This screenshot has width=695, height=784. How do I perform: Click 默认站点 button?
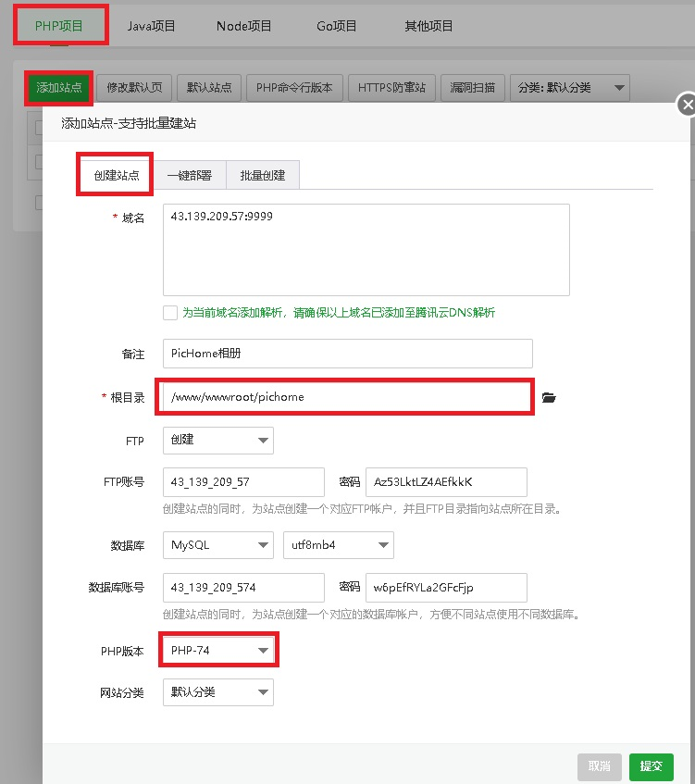point(209,88)
